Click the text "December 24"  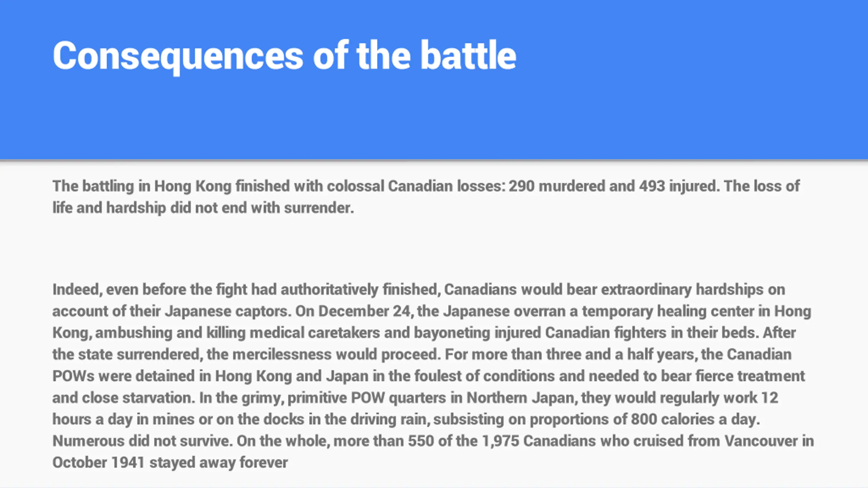coord(365,311)
